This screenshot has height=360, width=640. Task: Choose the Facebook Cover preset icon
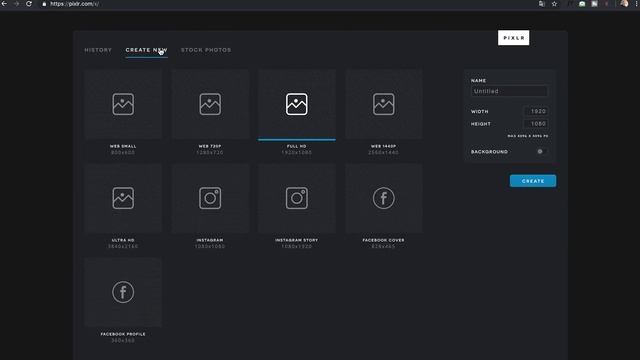pyautogui.click(x=383, y=198)
